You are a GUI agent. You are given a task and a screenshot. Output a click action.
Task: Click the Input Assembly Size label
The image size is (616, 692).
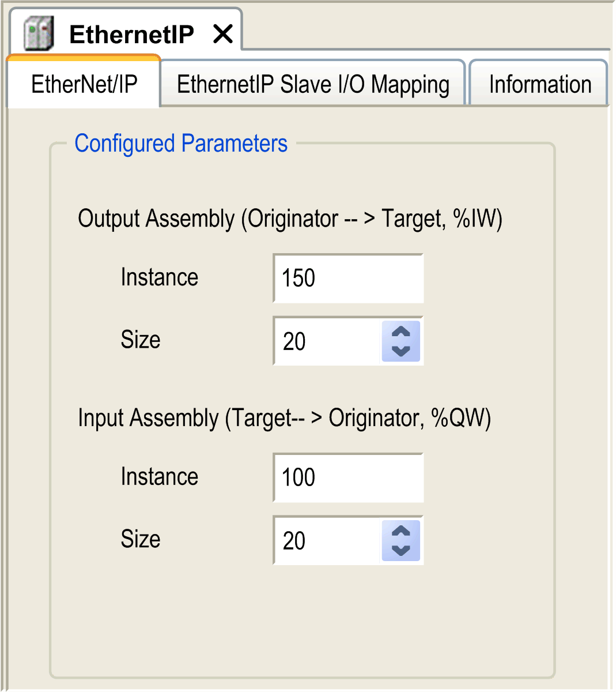coord(140,539)
